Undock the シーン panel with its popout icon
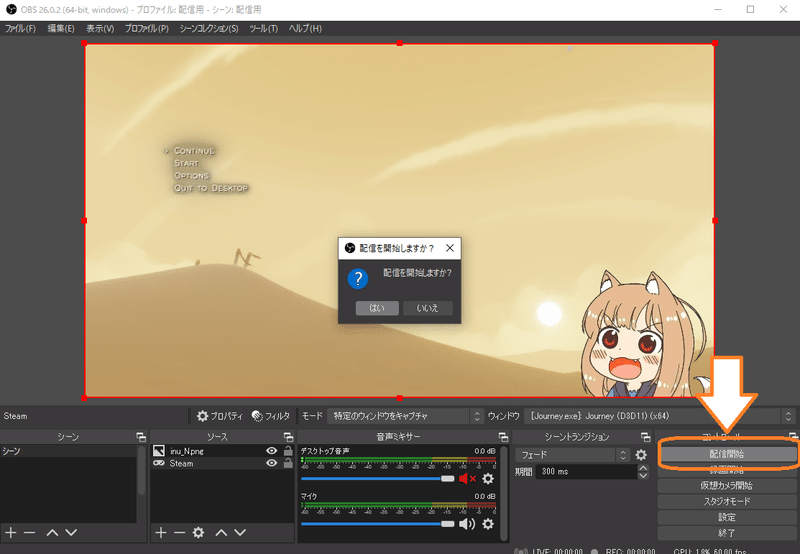The height and width of the screenshot is (554, 800). tap(141, 437)
